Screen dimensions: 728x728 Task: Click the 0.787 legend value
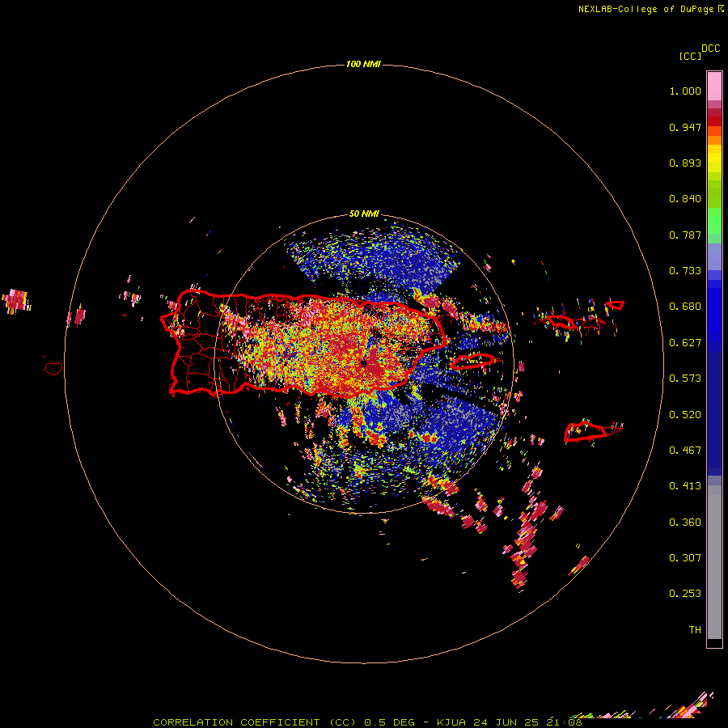coord(685,235)
